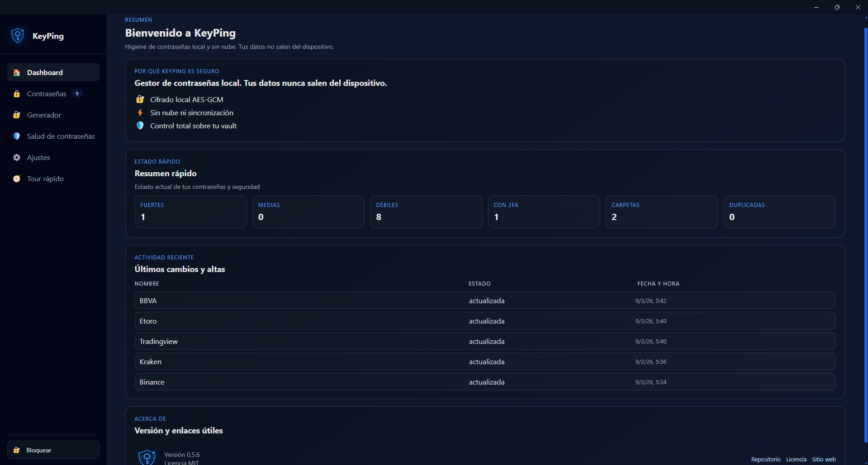
Task: Click the KeyPing logo in the Acerca de section
Action: click(146, 457)
